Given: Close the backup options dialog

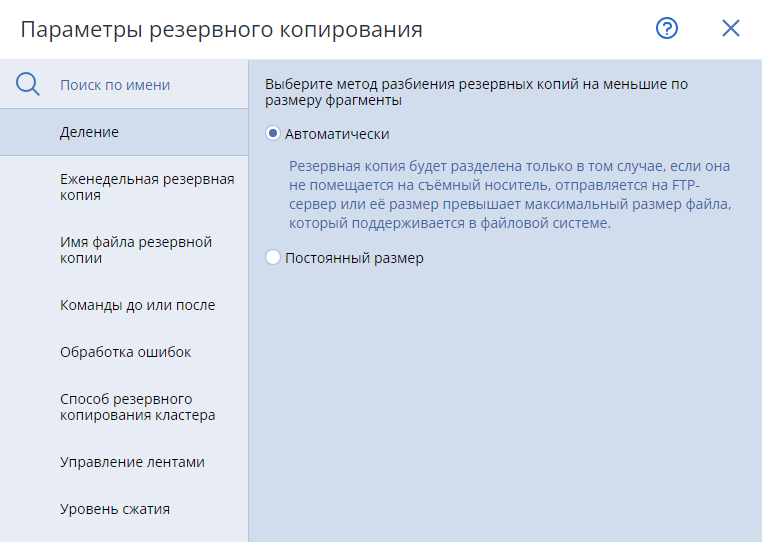Looking at the screenshot, I should [731, 29].
